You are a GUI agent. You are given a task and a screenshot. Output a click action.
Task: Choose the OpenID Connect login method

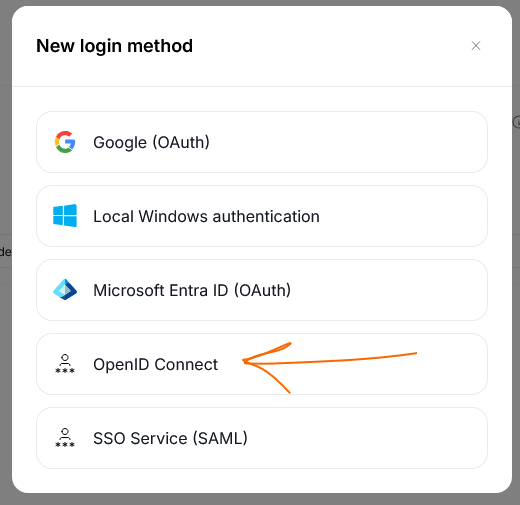262,364
